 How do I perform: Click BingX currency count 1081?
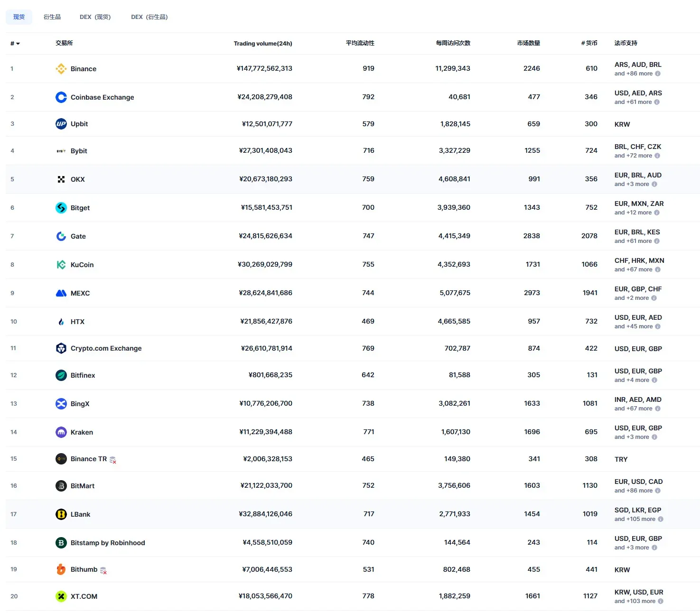pyautogui.click(x=590, y=403)
